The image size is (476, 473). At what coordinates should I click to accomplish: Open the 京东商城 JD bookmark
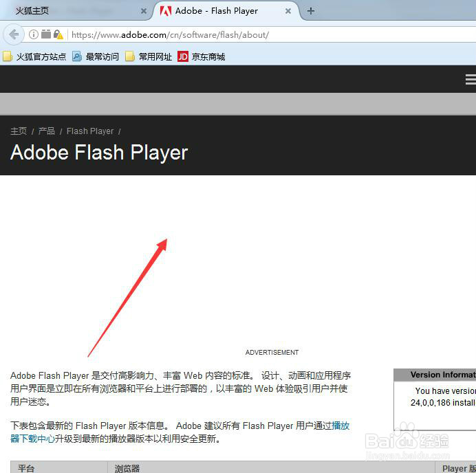point(202,57)
